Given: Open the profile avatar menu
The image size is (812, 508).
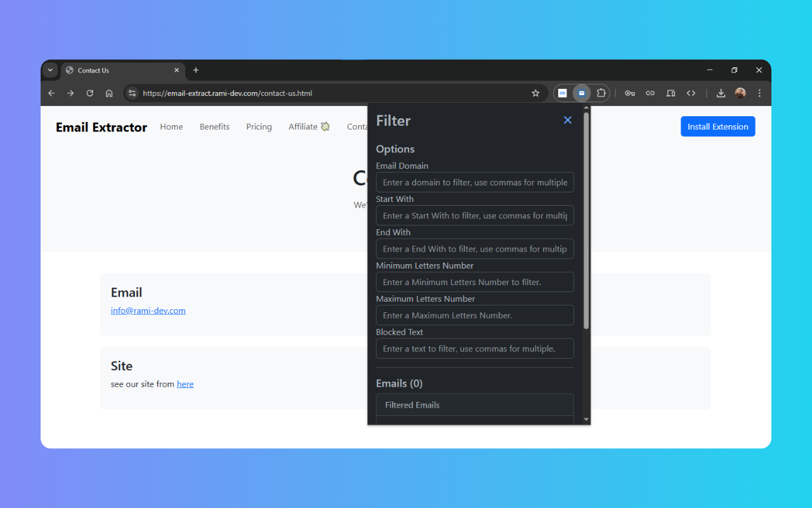Looking at the screenshot, I should (x=740, y=93).
